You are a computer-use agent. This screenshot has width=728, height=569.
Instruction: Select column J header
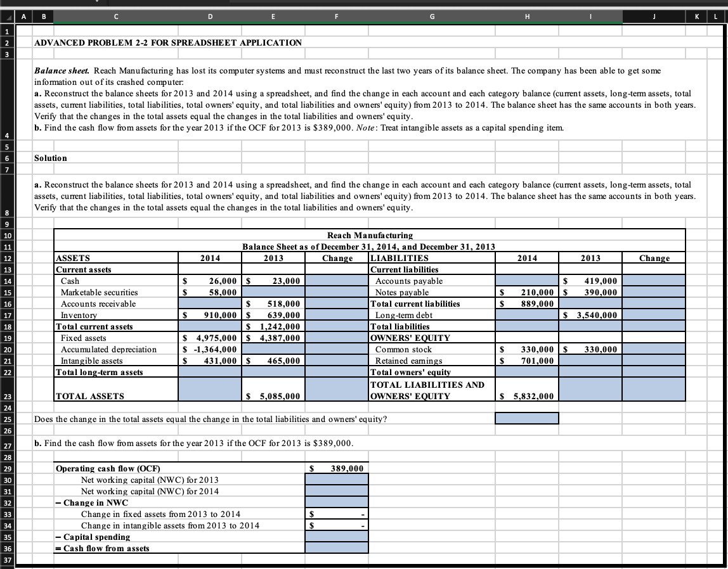[654, 17]
